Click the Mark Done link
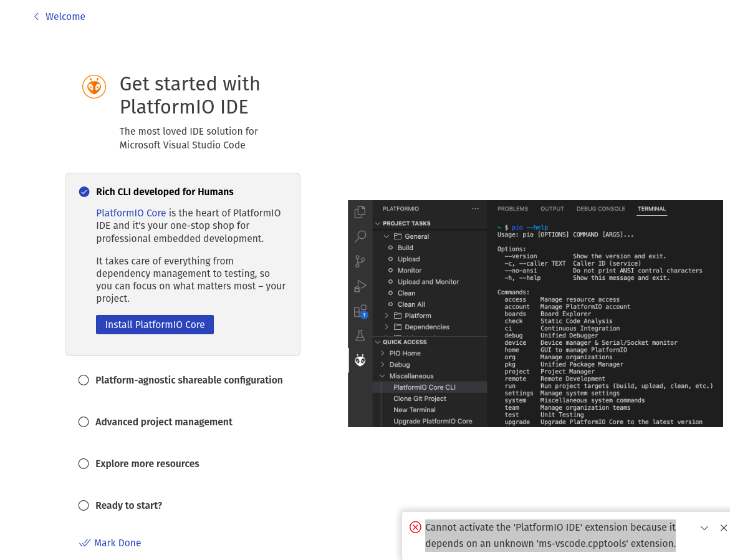Screen dimensions: 730x560 coord(110,543)
